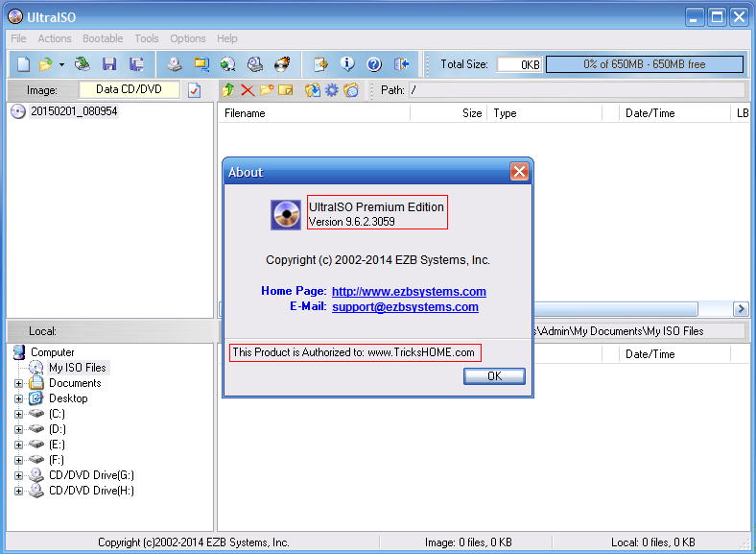Click the Burn CD/DVD Image flame icon

click(282, 64)
